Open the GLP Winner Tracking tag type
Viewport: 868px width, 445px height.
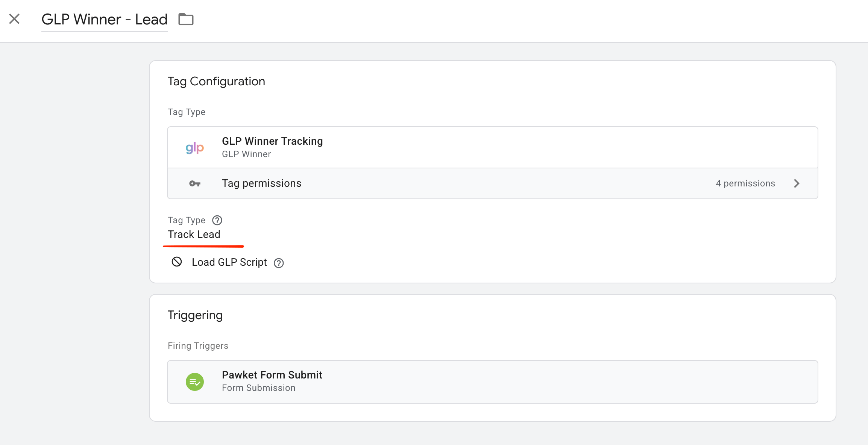pos(272,141)
